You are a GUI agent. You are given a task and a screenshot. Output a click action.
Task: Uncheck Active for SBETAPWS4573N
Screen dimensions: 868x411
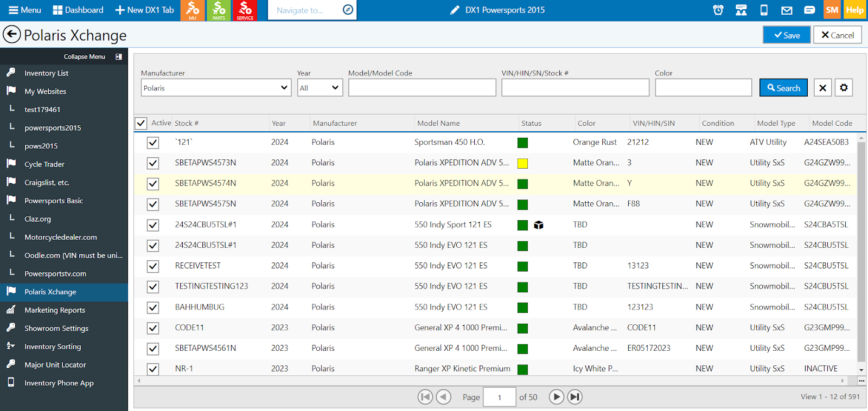point(153,163)
